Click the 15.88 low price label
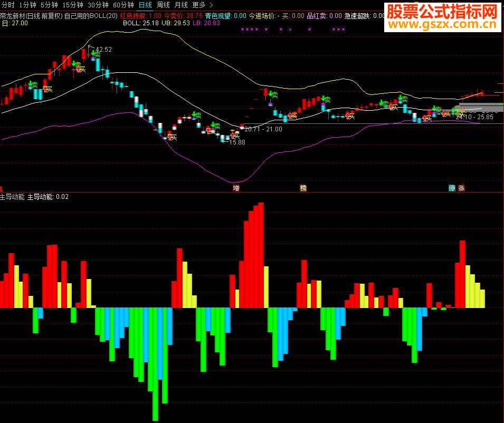Screen dimensions: 504x423 pos(237,142)
